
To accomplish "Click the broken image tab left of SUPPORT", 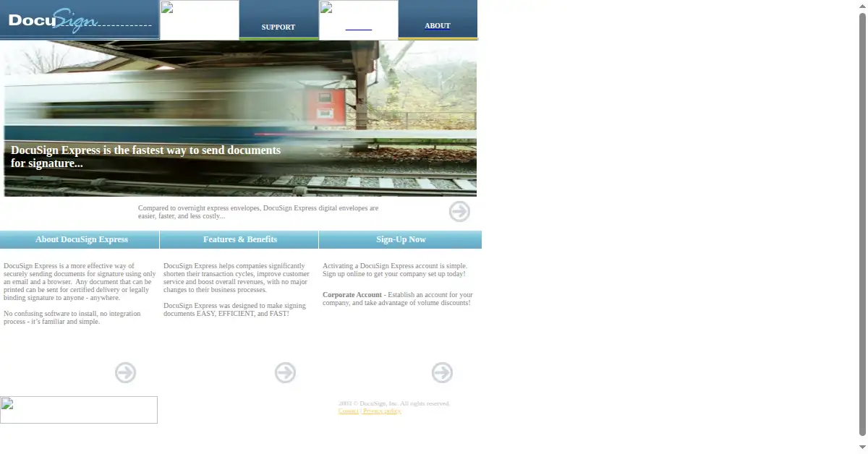I will (200, 20).
